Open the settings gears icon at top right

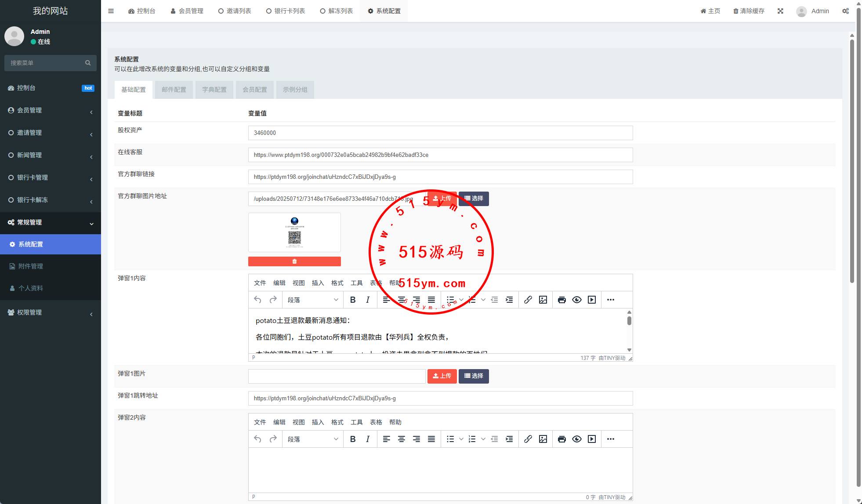coord(845,11)
